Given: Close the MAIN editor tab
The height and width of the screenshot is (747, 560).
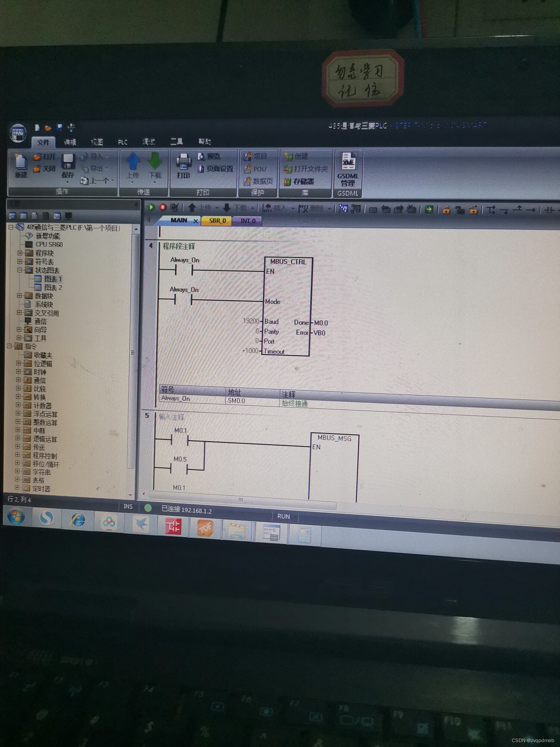Looking at the screenshot, I should pos(196,221).
